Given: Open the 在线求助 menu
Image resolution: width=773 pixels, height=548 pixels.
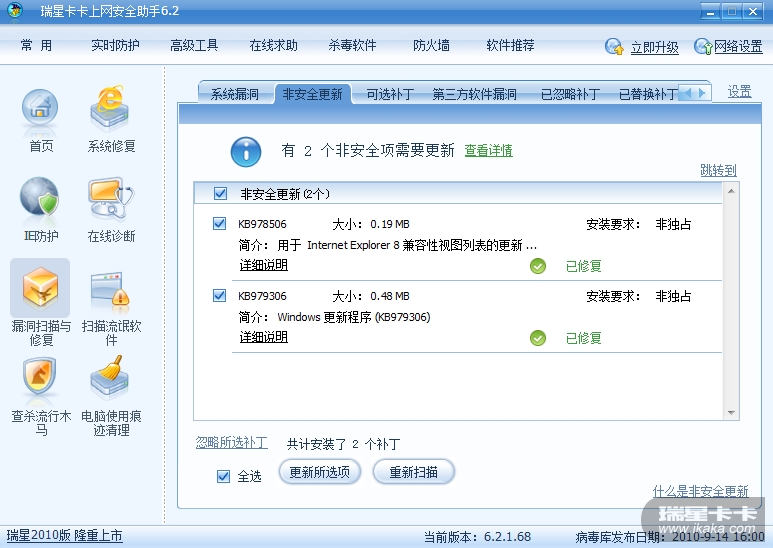Looking at the screenshot, I should coord(274,45).
